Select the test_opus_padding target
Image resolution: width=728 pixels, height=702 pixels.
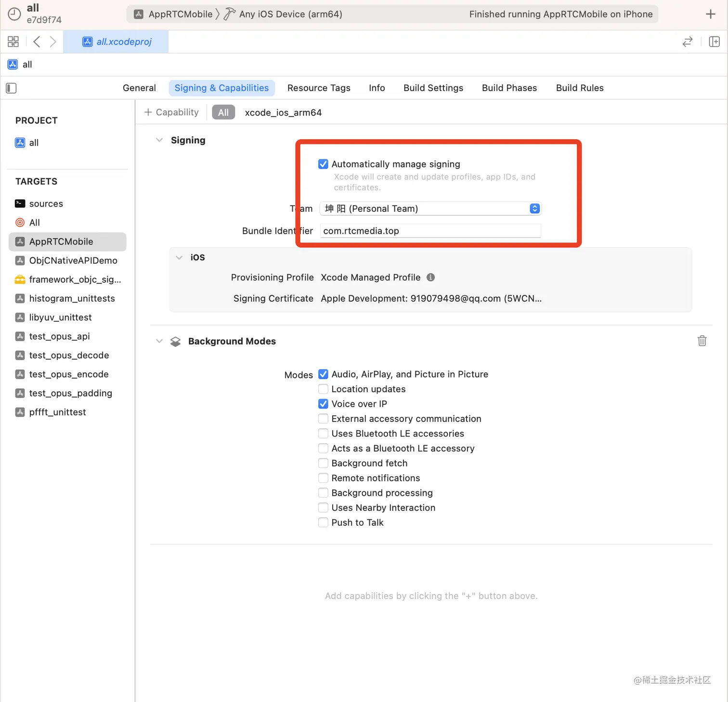tap(67, 393)
